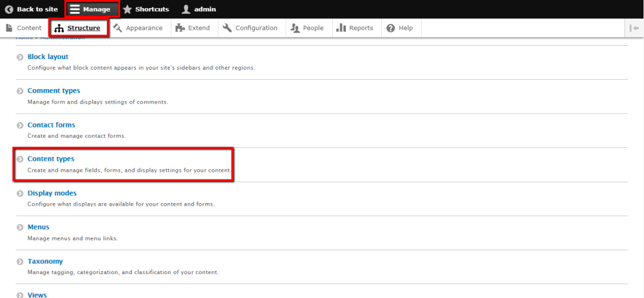Open the Contact forms link
Viewport: 644px width, 298px height.
click(x=52, y=124)
